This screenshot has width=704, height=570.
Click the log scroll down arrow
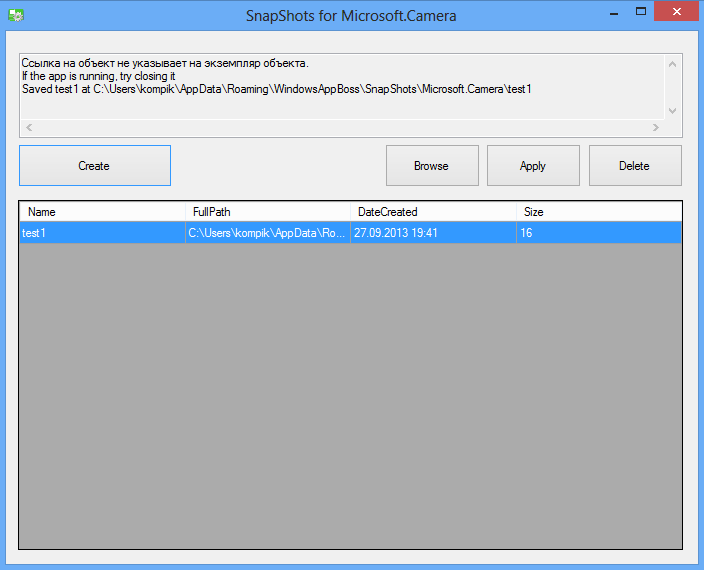[673, 110]
